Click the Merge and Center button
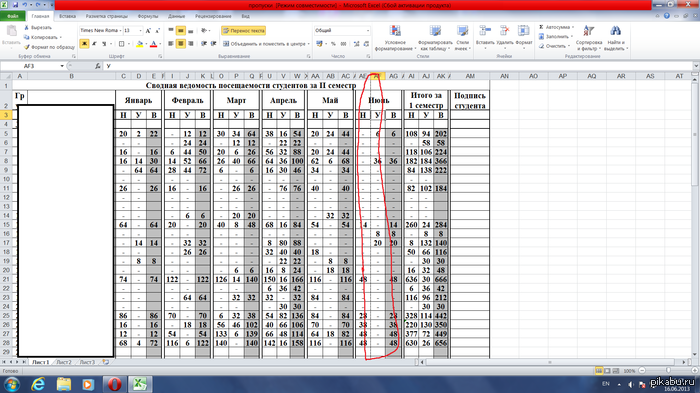Screen dimensions: 700x393 tap(266, 44)
